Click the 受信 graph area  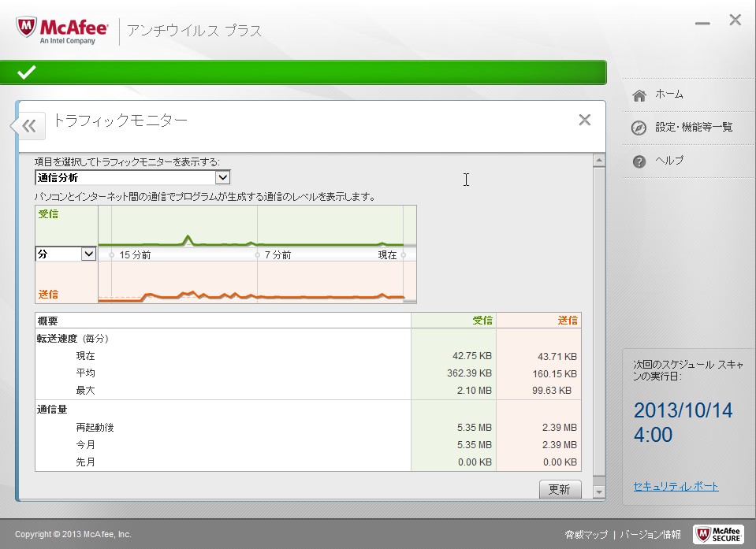258,226
